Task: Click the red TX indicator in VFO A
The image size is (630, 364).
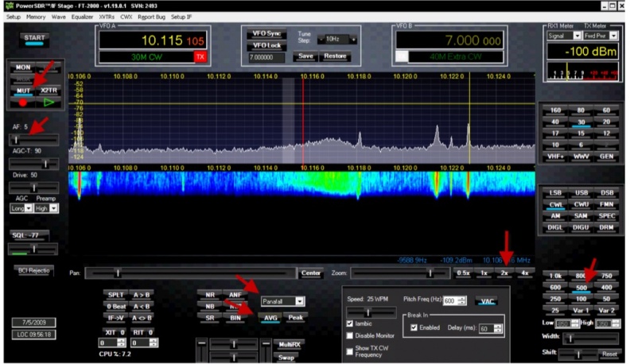Action: pyautogui.click(x=200, y=57)
